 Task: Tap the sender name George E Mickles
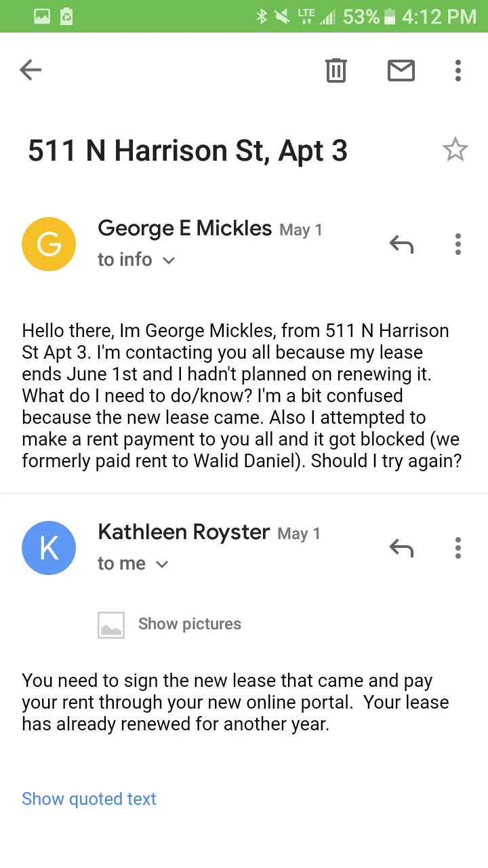tap(184, 229)
